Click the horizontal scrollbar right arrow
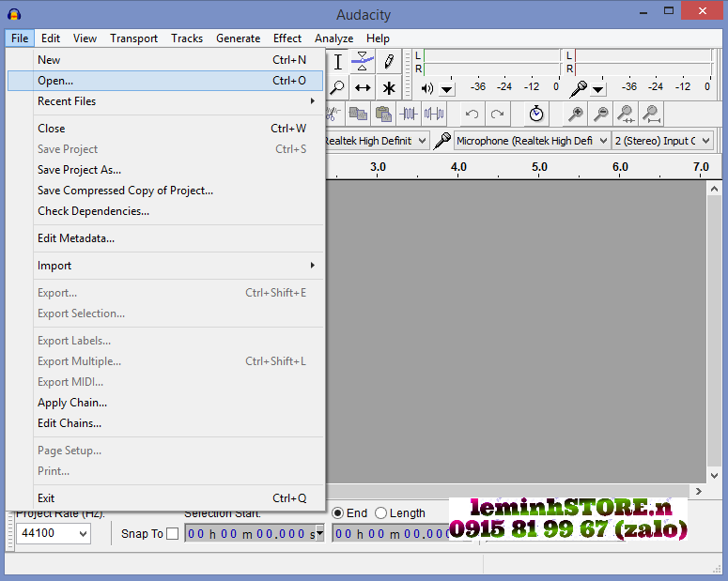This screenshot has width=728, height=581. click(699, 491)
